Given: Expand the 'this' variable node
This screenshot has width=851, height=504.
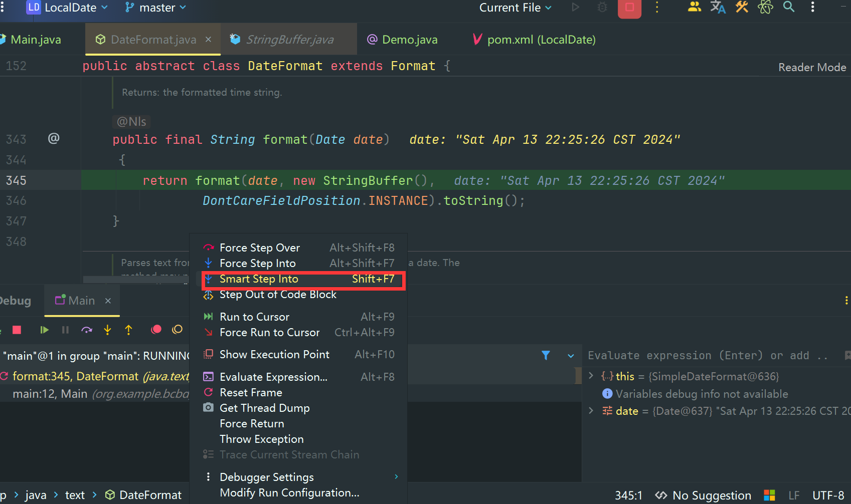Looking at the screenshot, I should point(591,376).
